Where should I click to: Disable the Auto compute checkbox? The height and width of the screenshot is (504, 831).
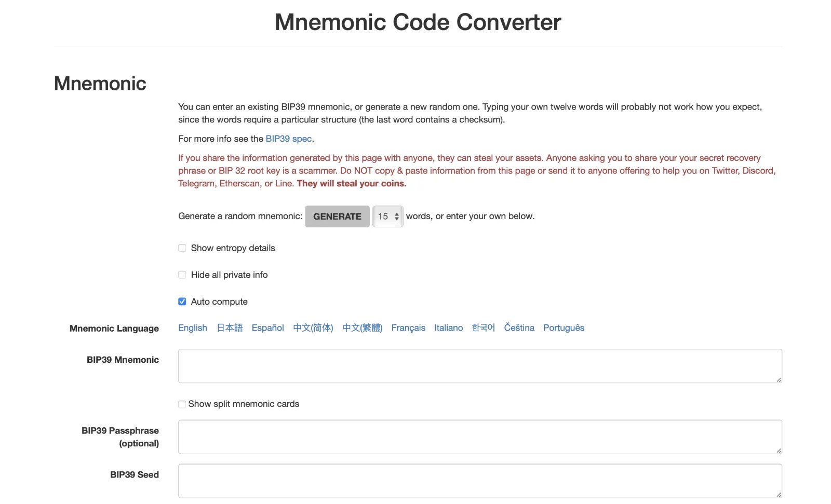(182, 301)
